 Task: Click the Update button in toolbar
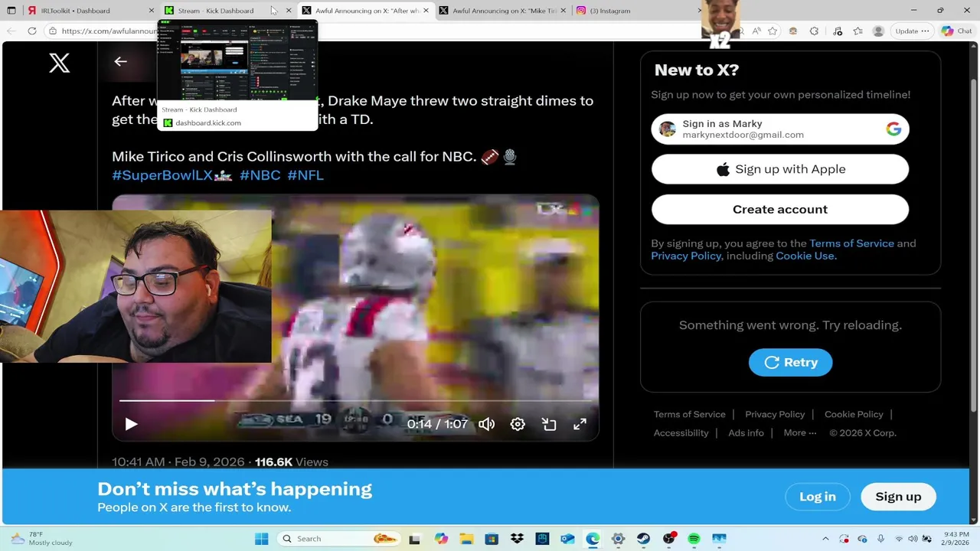[911, 31]
